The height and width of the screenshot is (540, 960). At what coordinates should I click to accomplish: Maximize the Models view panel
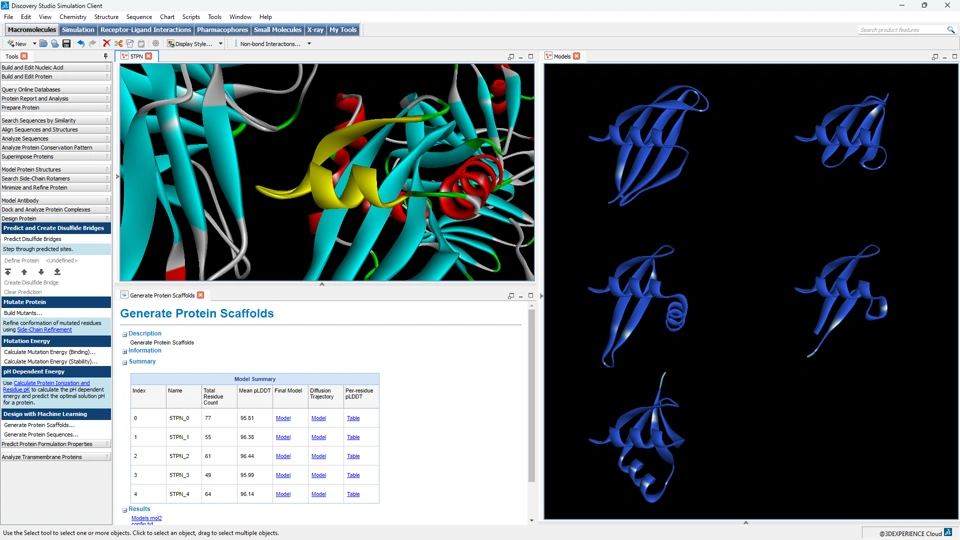tap(954, 56)
